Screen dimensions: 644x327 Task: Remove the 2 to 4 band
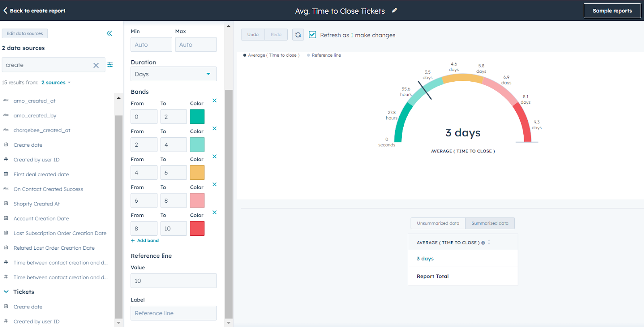coord(215,128)
